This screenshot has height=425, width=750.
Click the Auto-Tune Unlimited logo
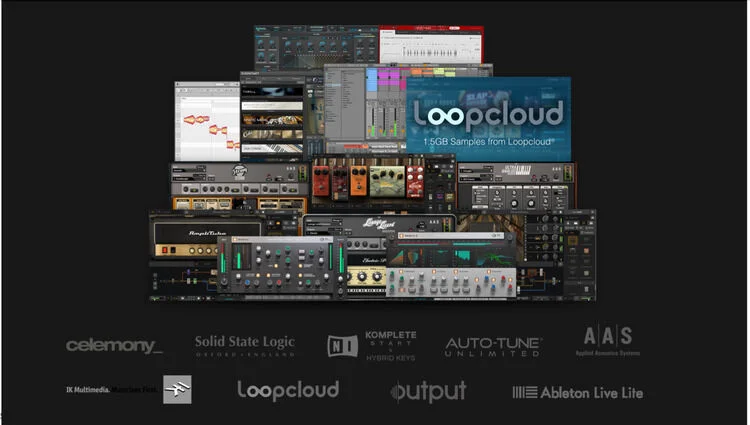coord(493,347)
